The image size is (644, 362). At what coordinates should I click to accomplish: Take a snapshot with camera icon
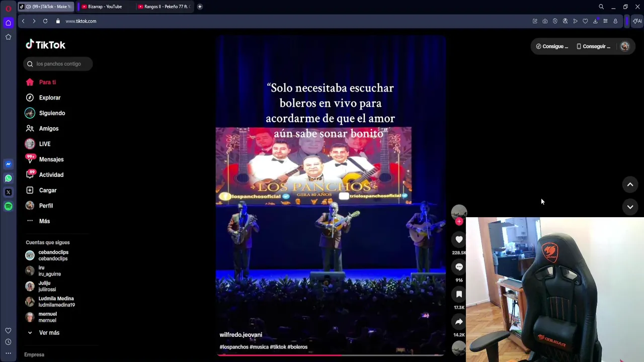545,21
